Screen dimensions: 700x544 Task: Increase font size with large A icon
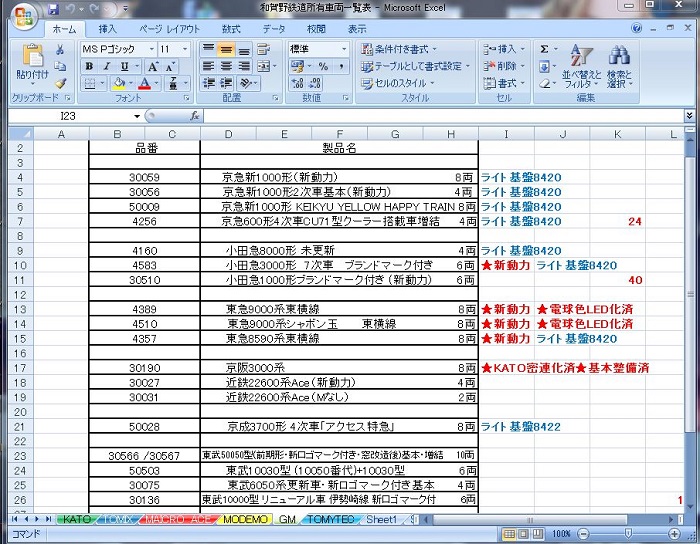(x=153, y=66)
